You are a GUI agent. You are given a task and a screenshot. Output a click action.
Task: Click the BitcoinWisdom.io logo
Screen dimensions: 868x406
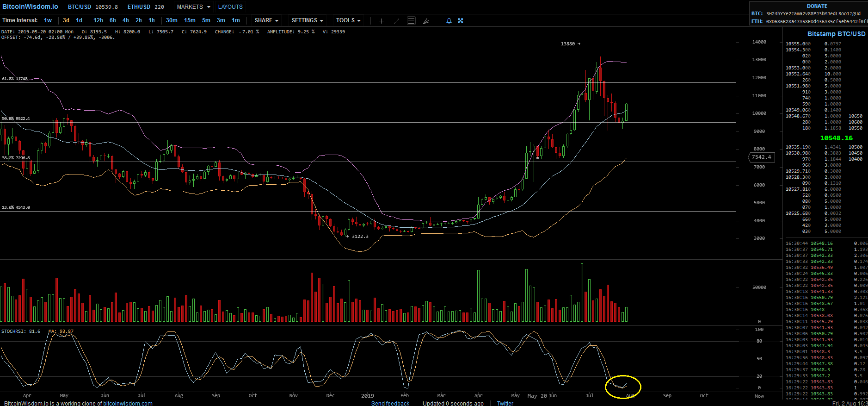31,6
